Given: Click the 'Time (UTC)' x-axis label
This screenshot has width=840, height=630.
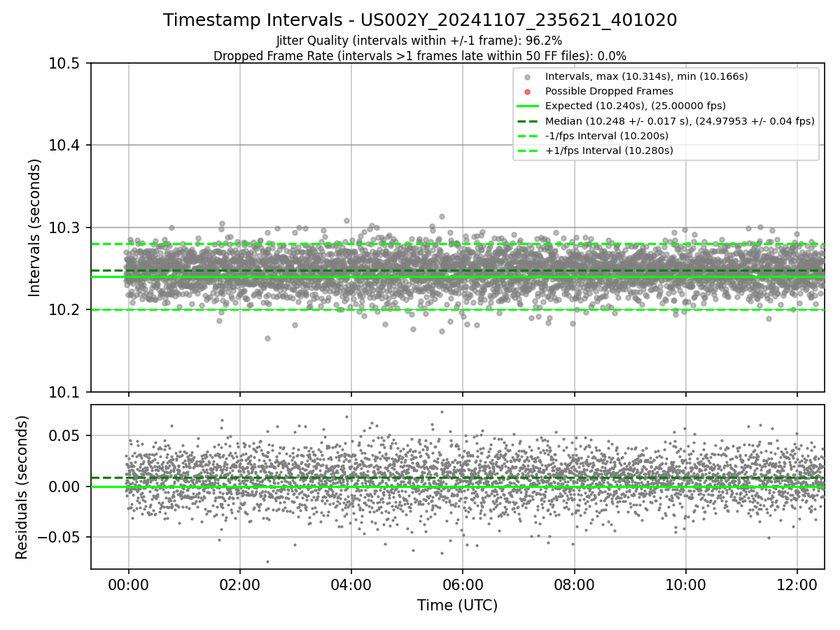Looking at the screenshot, I should click(x=457, y=605).
